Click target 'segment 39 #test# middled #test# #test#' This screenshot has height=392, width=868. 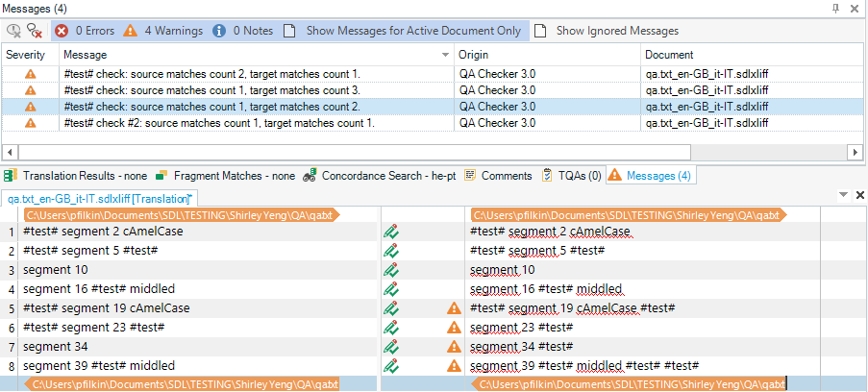(585, 366)
